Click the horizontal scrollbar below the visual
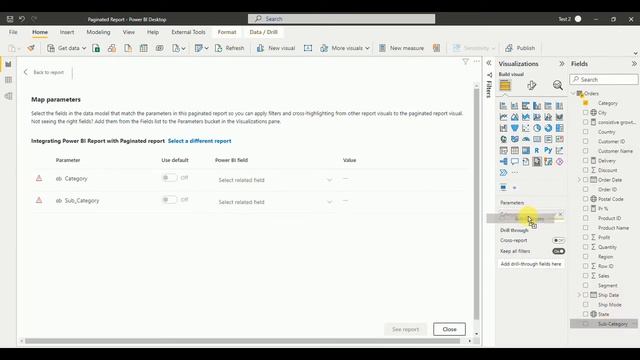This screenshot has width=640, height=360. (242, 341)
